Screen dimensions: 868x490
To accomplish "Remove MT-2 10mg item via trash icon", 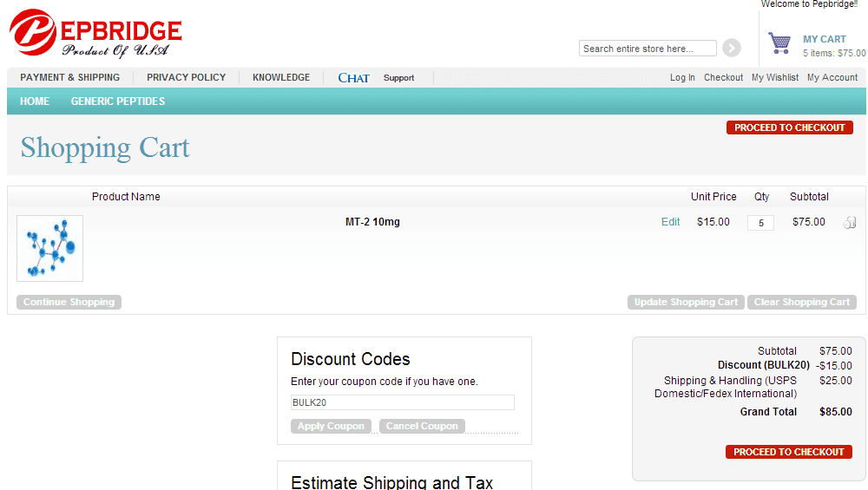I will coord(849,223).
